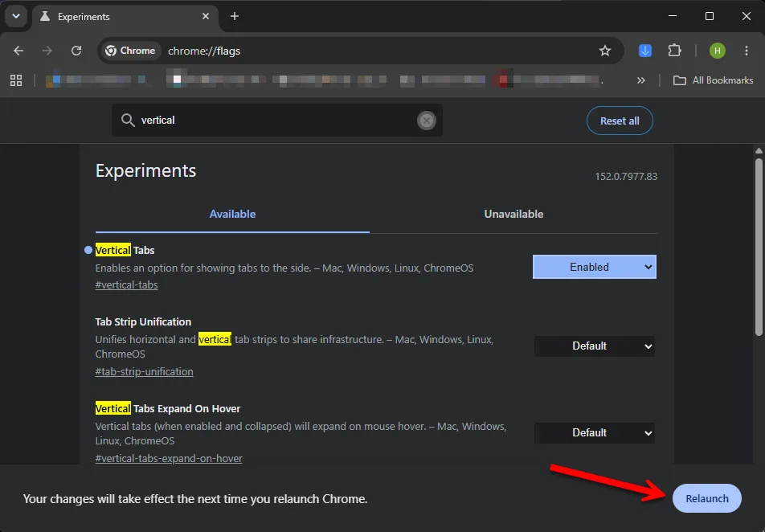765x532 pixels.
Task: Click the flags search field containing vertical
Action: [x=277, y=120]
